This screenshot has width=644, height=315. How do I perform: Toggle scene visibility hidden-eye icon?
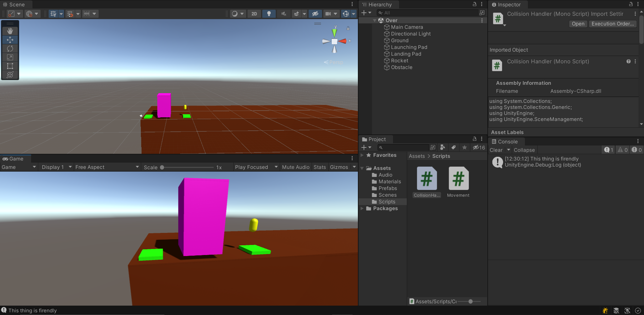[x=315, y=14]
